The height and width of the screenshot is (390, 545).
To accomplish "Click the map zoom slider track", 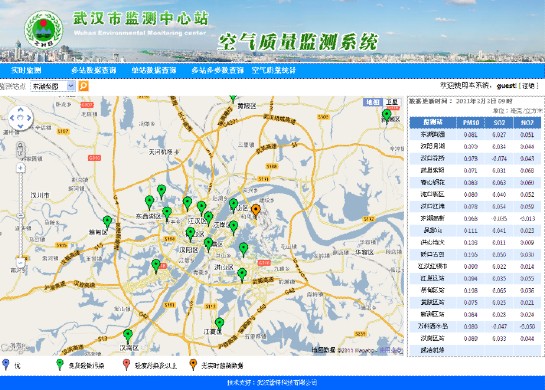I will pos(21,215).
